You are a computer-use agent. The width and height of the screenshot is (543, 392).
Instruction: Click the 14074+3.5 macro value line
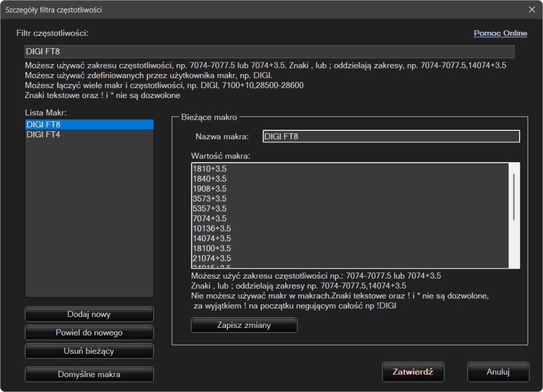click(x=212, y=238)
